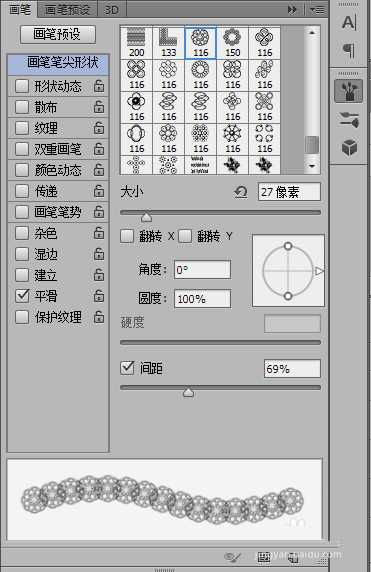Enable 杂色 checkbox

tap(22, 233)
